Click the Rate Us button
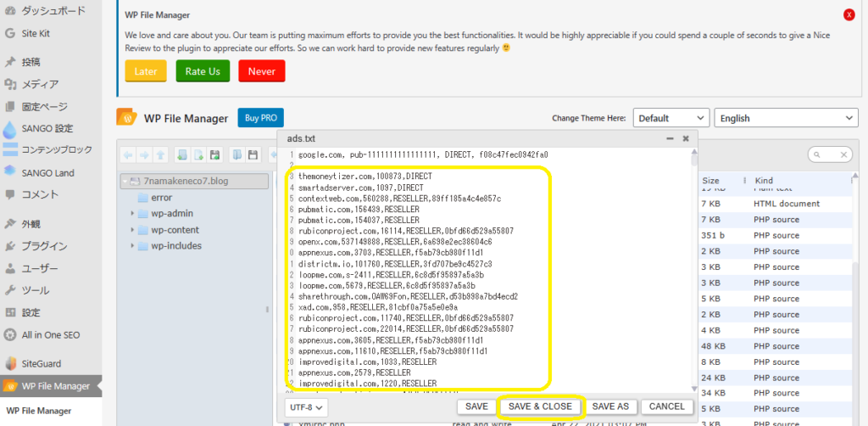 (203, 71)
